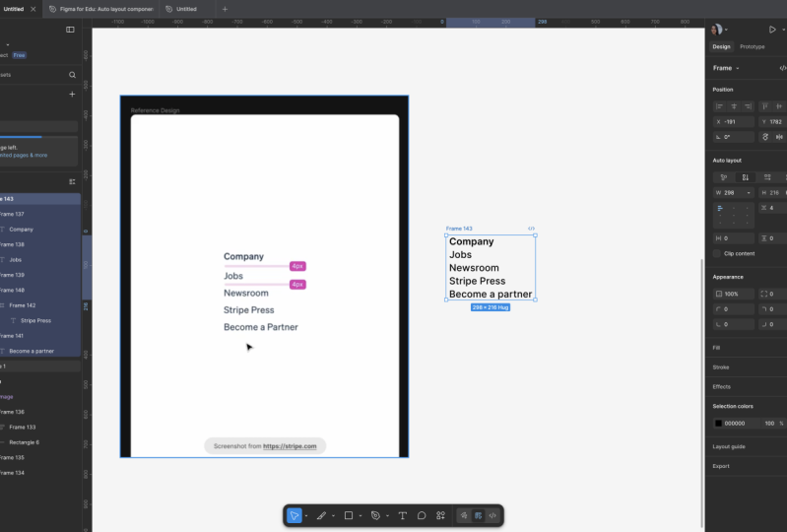Screen dimensions: 787x532
Task: Select the top-left alignment in the alignment grid
Action: [x=720, y=208]
